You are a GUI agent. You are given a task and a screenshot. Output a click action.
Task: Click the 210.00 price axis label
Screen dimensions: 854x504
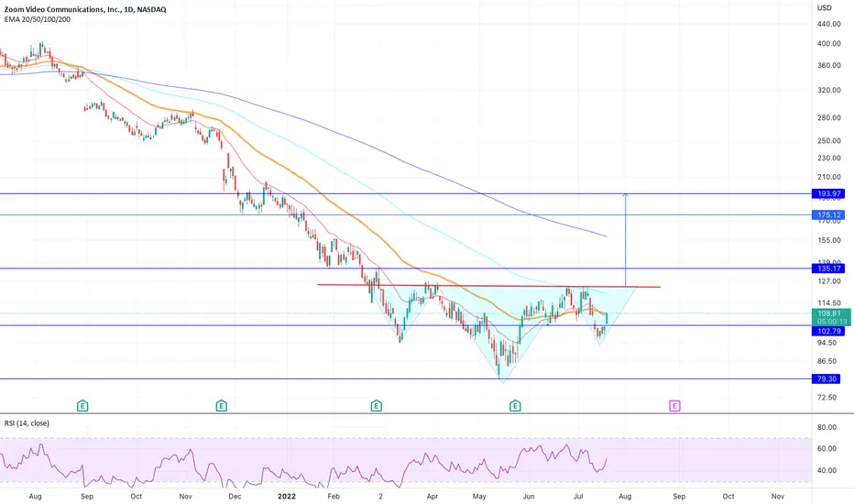[829, 177]
